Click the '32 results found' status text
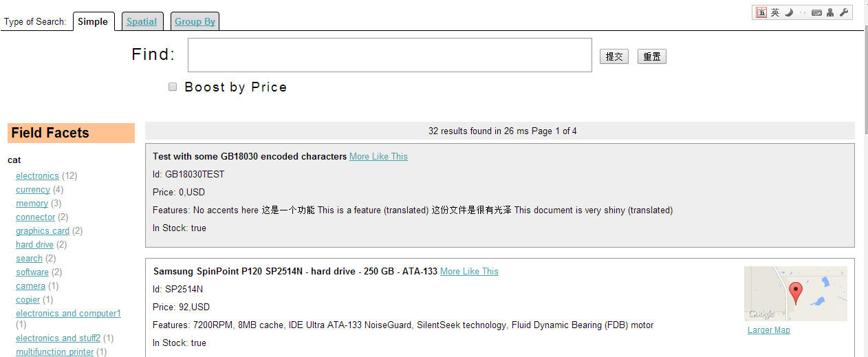 [503, 131]
